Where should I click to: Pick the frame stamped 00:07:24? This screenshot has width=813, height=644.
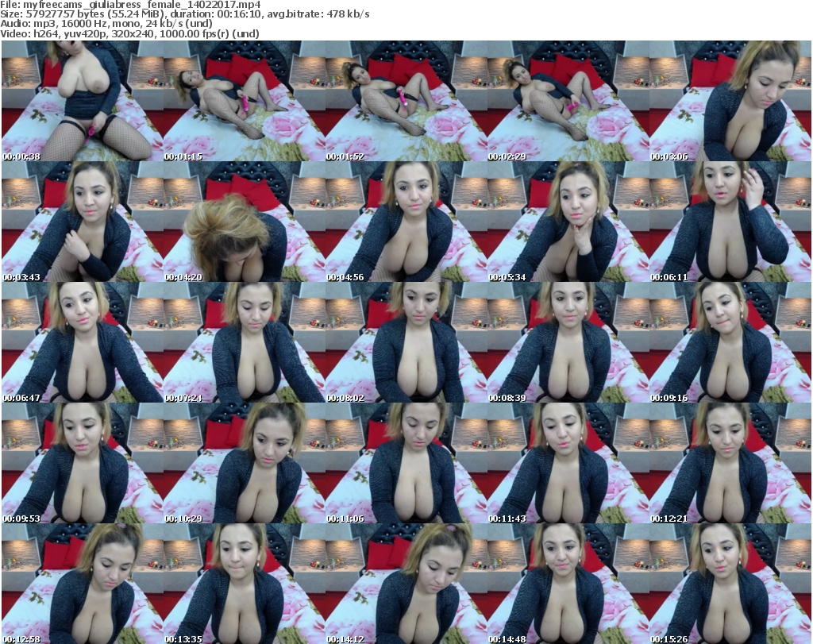(x=245, y=342)
